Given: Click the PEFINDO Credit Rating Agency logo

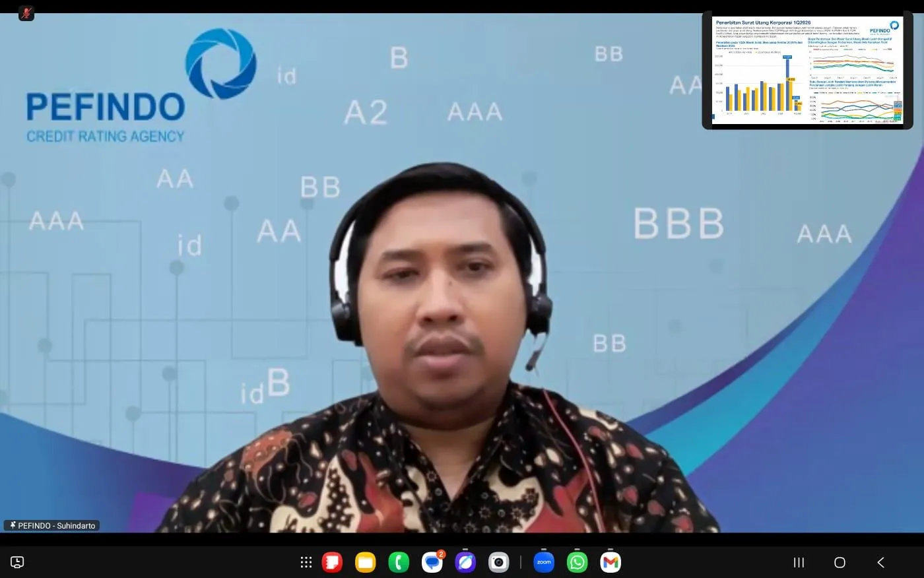Looking at the screenshot, I should [139, 86].
